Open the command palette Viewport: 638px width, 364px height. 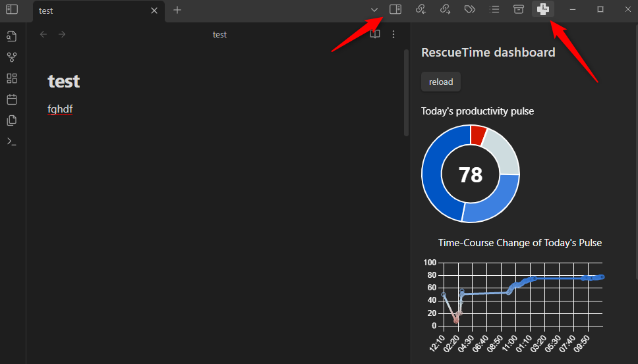pyautogui.click(x=12, y=142)
